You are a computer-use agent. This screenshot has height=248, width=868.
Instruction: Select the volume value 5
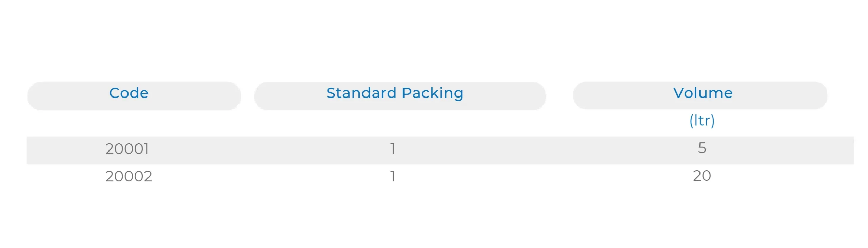702,148
